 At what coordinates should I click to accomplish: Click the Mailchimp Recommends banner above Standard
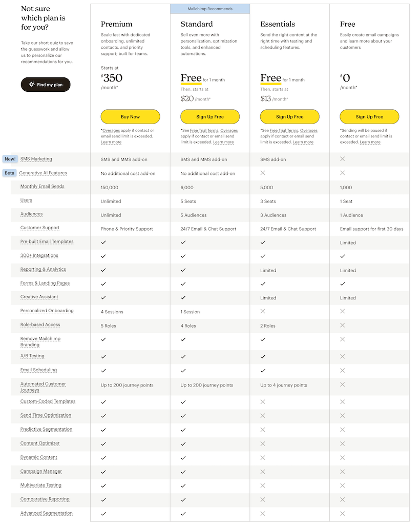(x=209, y=8)
